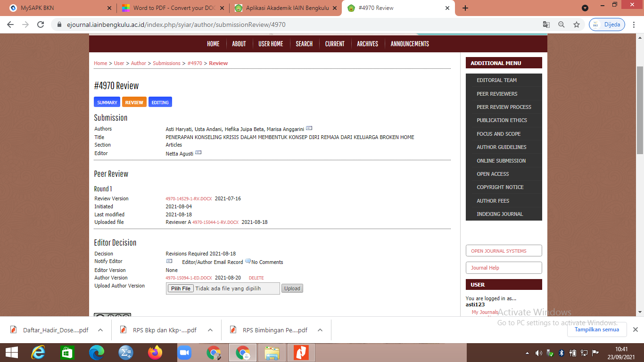Reload the page with the refresh icon

pyautogui.click(x=41, y=25)
